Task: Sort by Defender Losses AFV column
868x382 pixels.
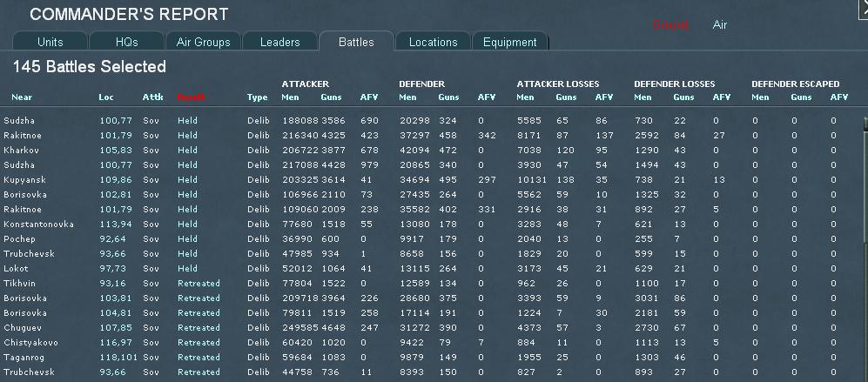Action: pyautogui.click(x=722, y=97)
